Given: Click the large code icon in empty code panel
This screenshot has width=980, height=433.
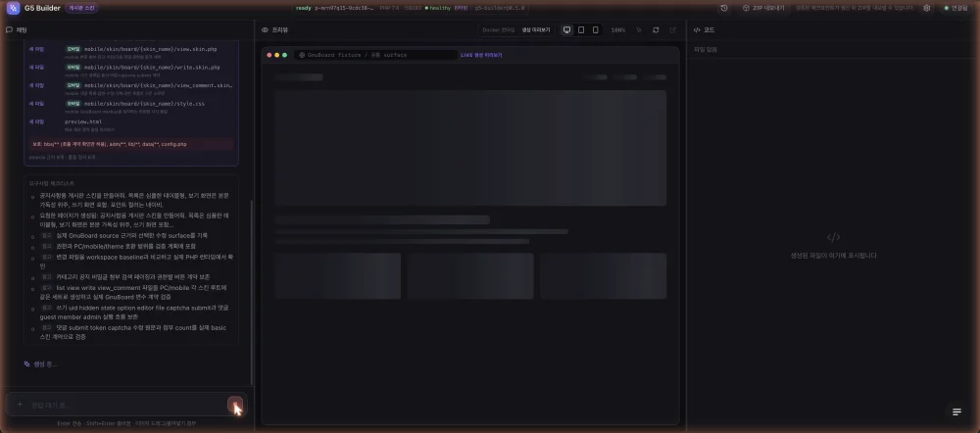Looking at the screenshot, I should tap(833, 237).
